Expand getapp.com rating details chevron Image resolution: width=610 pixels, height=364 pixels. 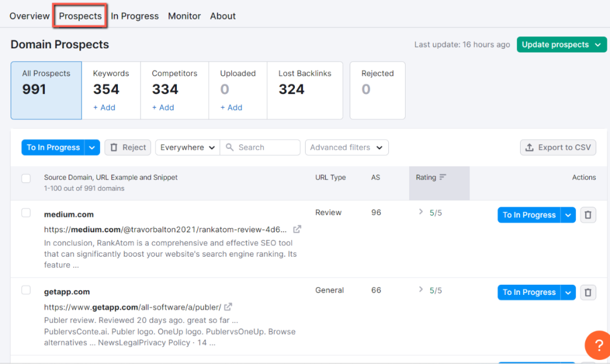click(421, 290)
